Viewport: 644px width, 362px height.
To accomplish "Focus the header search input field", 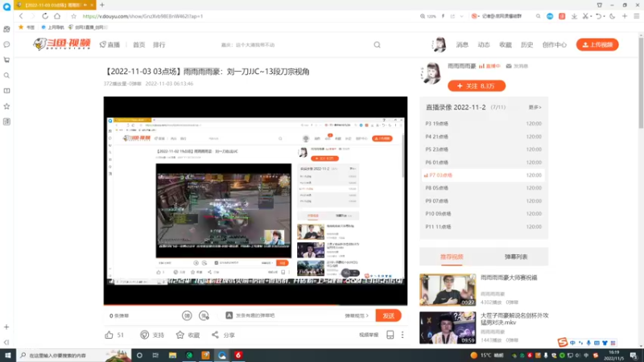I will pyautogui.click(x=294, y=45).
